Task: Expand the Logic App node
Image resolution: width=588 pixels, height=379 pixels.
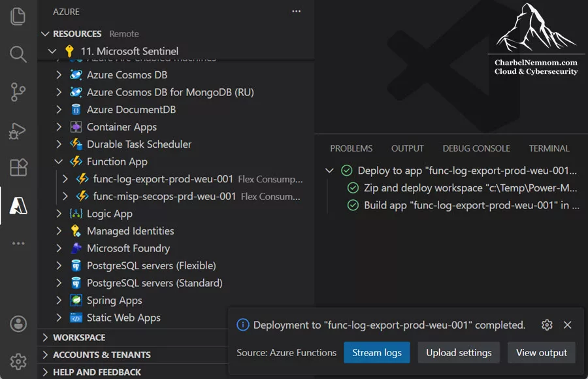Action: tap(59, 214)
